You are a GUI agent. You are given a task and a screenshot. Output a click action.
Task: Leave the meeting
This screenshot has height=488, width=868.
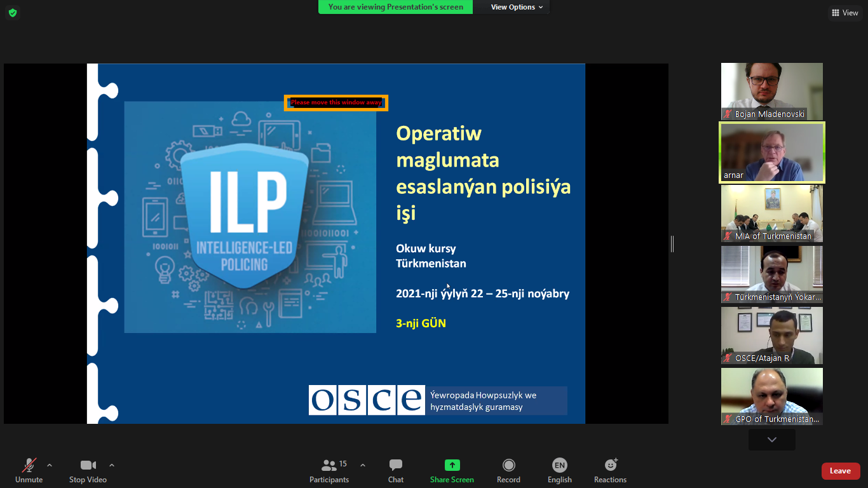pos(840,471)
